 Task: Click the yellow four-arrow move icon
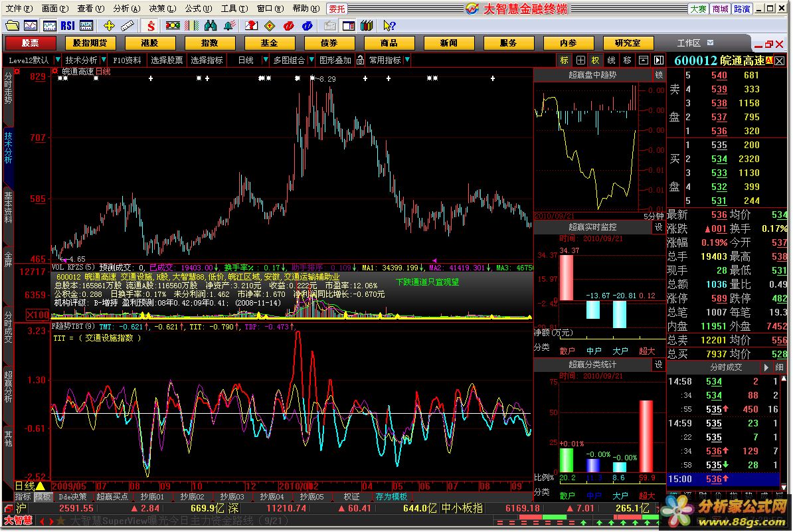pyautogui.click(x=109, y=25)
